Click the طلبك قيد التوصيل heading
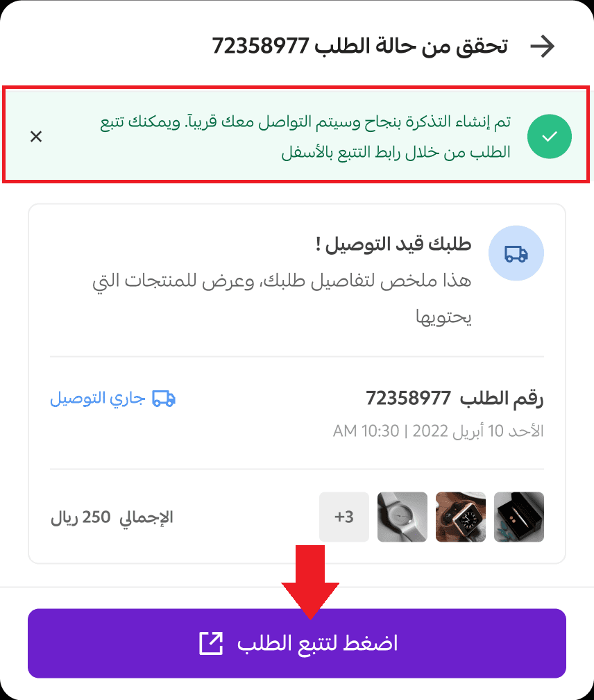 (393, 244)
